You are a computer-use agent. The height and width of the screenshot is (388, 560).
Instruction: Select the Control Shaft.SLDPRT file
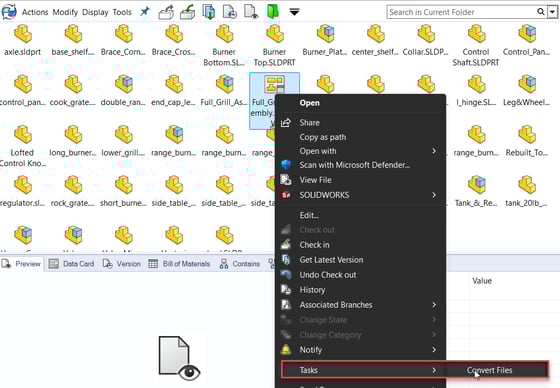(476, 45)
